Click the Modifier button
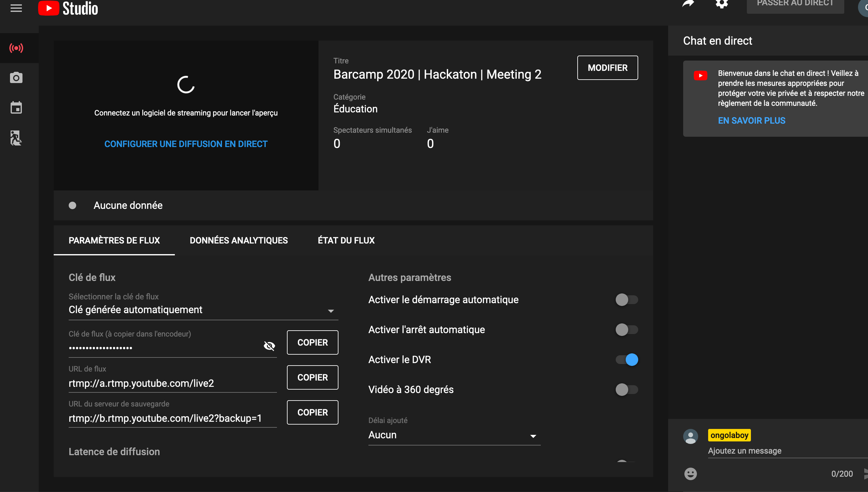The width and height of the screenshot is (868, 492). coord(608,67)
